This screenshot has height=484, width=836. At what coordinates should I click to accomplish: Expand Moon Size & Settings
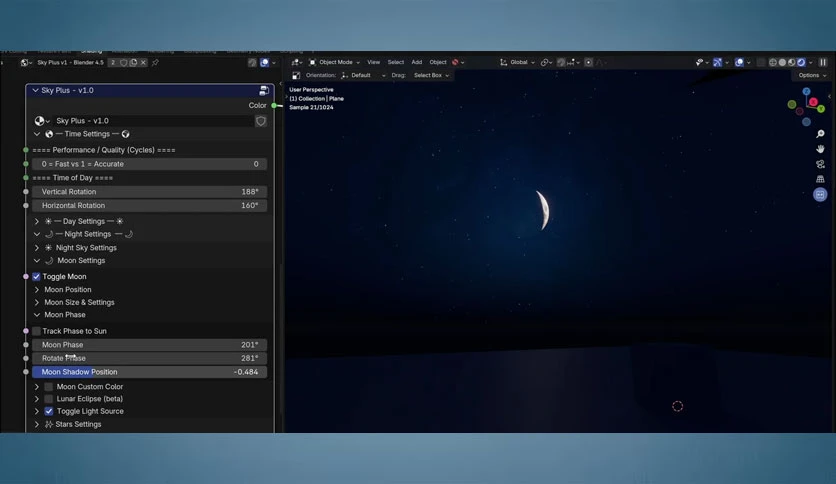coord(37,302)
